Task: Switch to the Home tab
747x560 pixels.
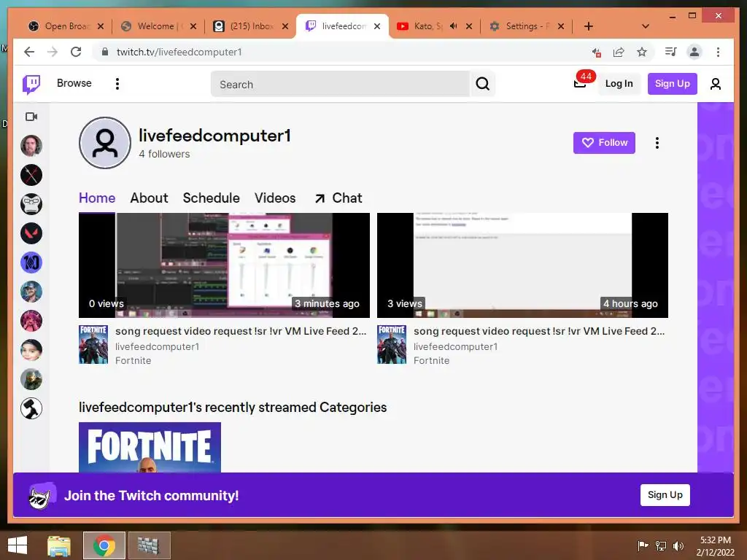Action: pos(97,198)
